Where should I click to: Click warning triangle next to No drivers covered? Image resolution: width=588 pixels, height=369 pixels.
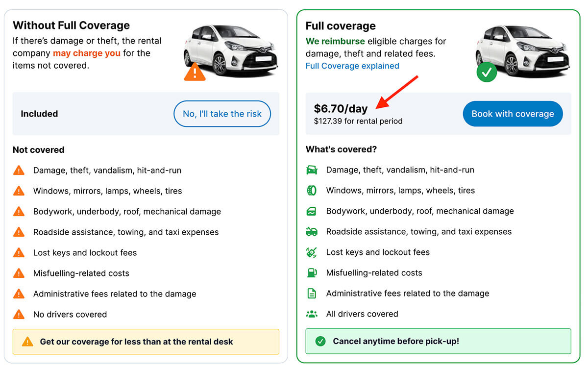(x=19, y=315)
